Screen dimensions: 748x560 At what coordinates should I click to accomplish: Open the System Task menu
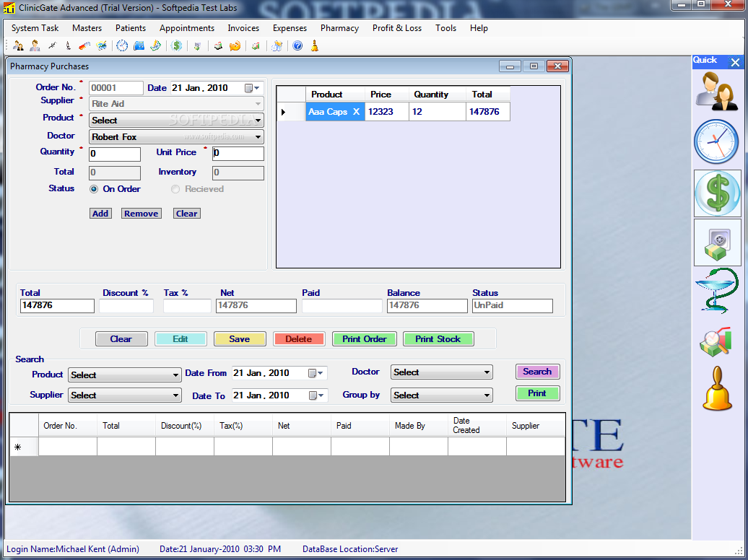pos(35,28)
